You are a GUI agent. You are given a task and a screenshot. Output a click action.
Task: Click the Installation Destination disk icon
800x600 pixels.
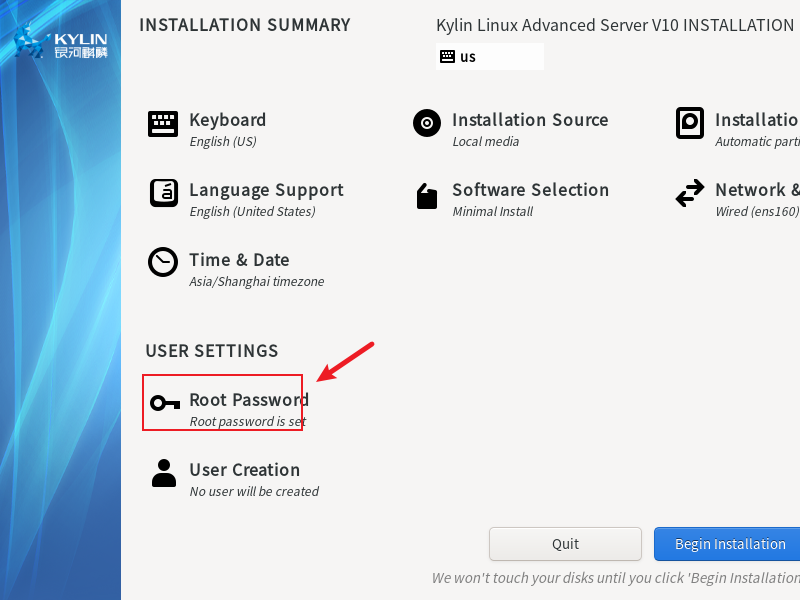690,124
